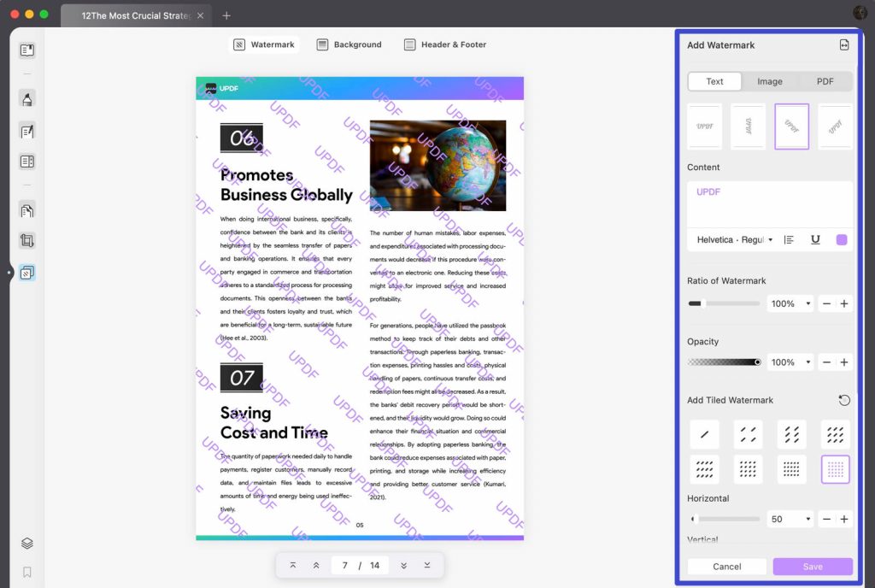The height and width of the screenshot is (588, 875).
Task: Open the Helvetica Regular font dropdown
Action: [x=734, y=240]
